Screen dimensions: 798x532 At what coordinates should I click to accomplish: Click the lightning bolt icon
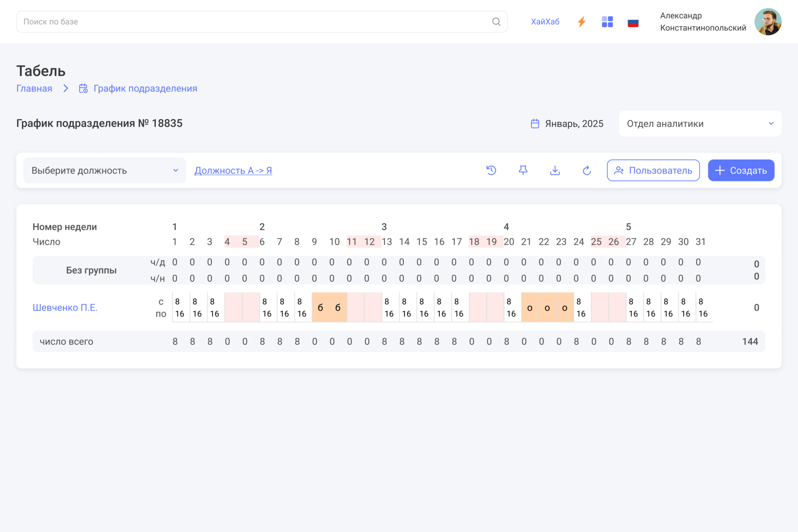[581, 22]
